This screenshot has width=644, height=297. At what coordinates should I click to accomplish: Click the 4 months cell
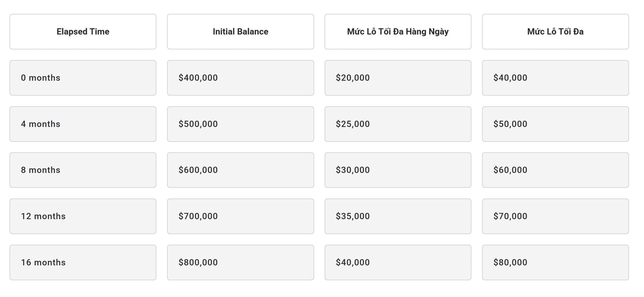83,124
